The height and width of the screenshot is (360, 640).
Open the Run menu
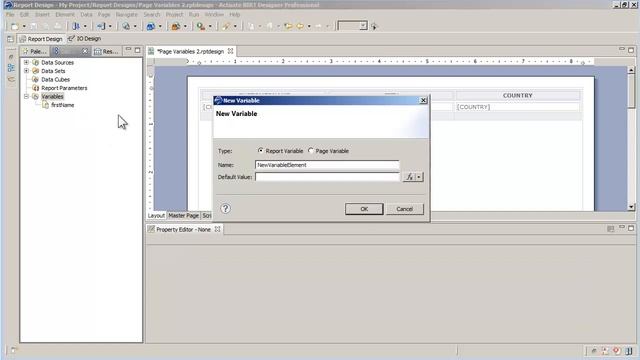(x=194, y=14)
